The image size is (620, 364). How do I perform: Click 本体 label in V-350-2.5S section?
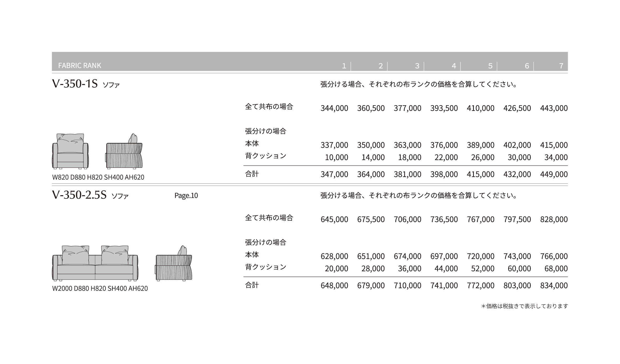(x=252, y=255)
